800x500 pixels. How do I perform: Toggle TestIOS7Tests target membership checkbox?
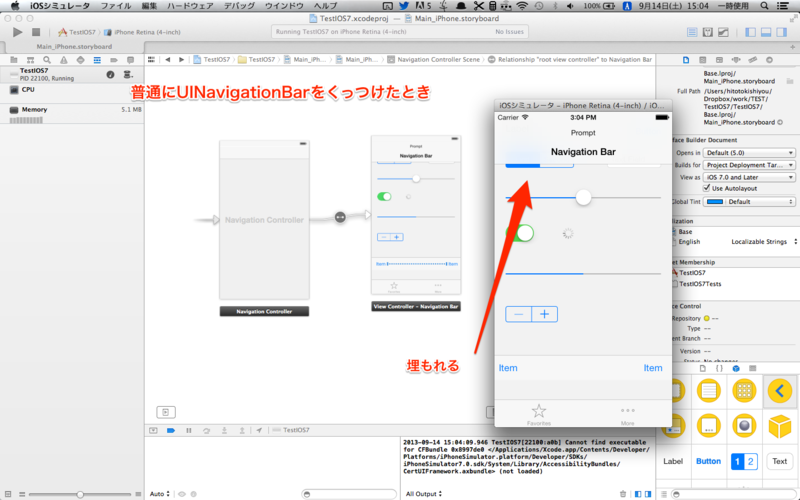tap(675, 284)
